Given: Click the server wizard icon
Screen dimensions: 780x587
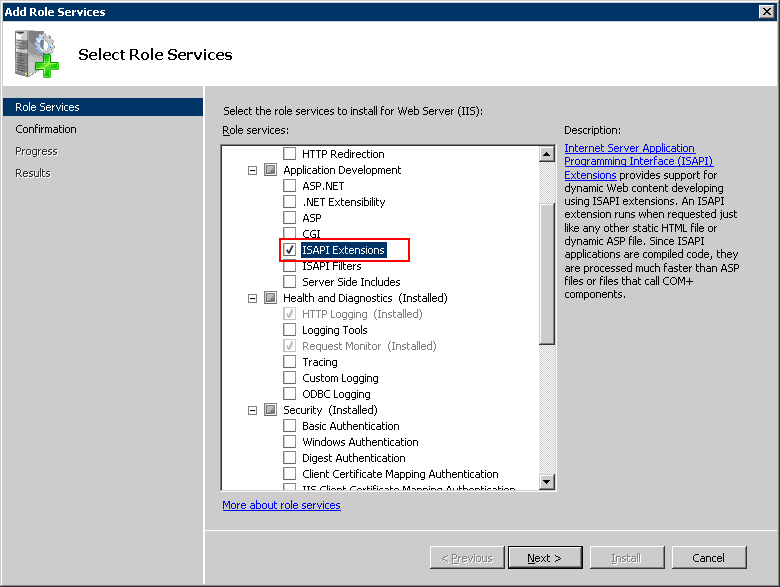Looking at the screenshot, I should pyautogui.click(x=36, y=54).
